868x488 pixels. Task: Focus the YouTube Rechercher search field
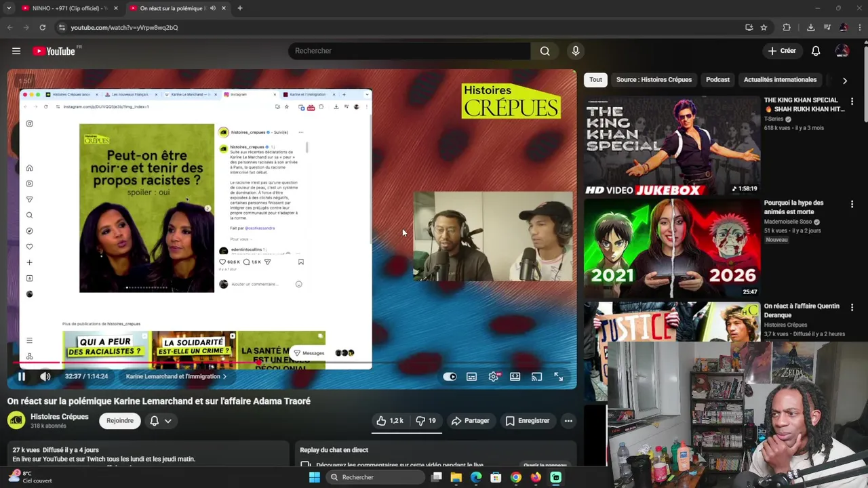click(410, 51)
